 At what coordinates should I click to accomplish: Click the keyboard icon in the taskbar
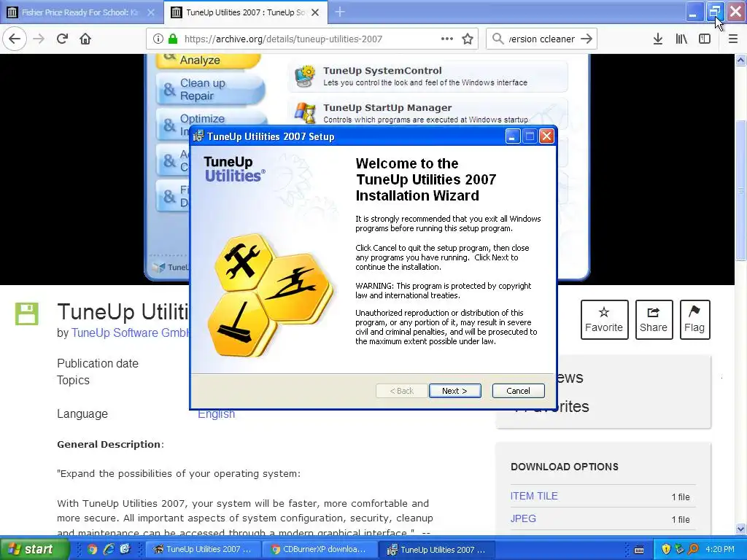pyautogui.click(x=639, y=550)
